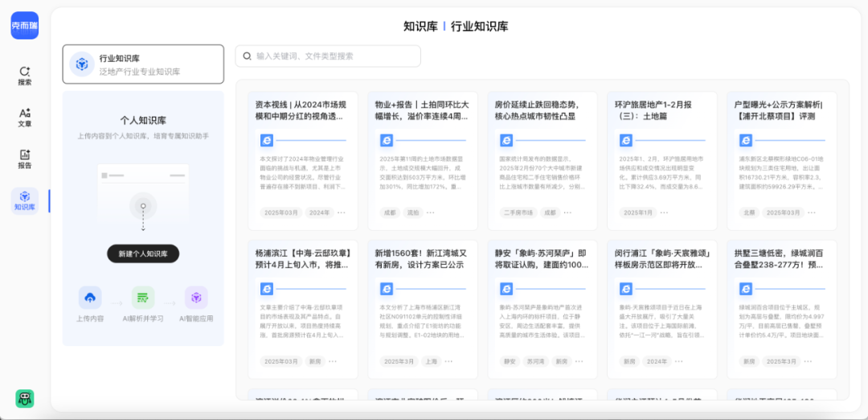Switch to 知识库 header tab
The height and width of the screenshot is (420, 868).
(420, 27)
